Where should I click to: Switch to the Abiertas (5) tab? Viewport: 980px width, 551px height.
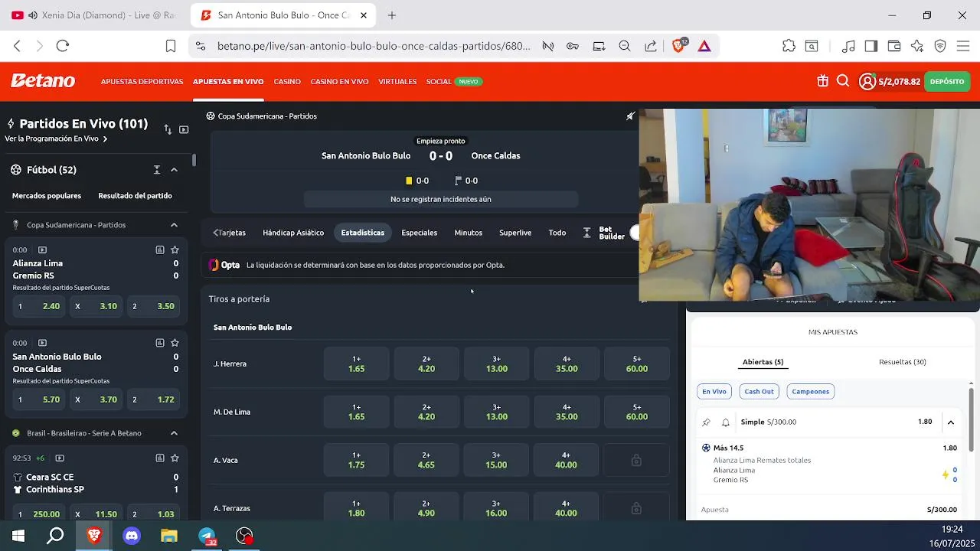(763, 362)
